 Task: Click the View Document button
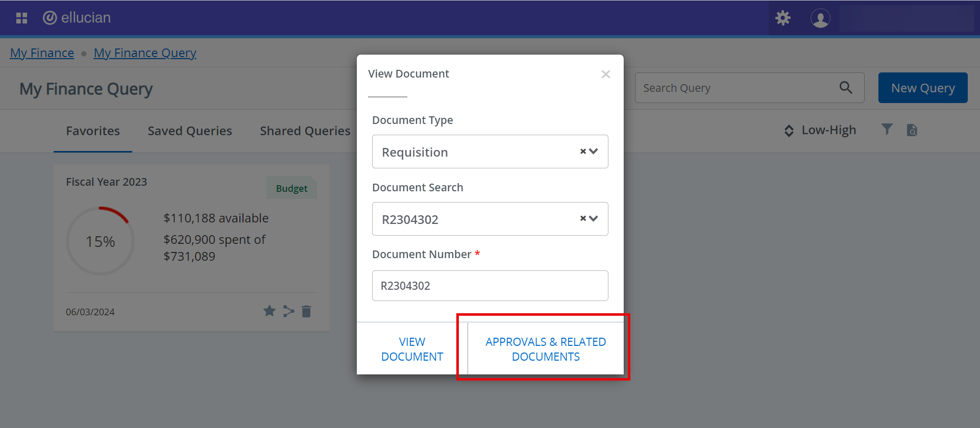[412, 349]
